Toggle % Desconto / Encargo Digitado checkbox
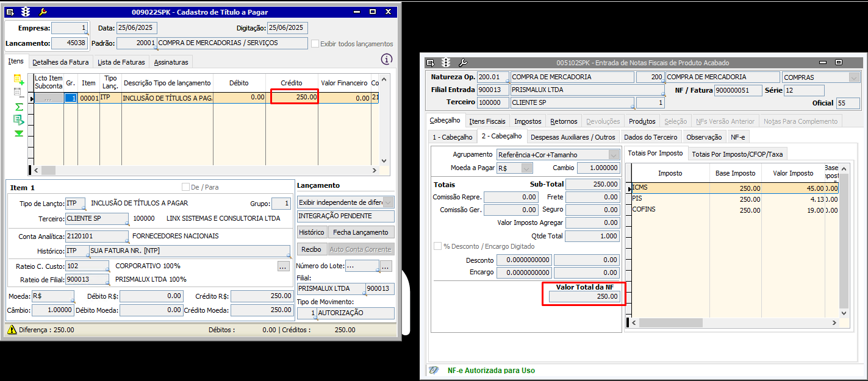 point(437,246)
